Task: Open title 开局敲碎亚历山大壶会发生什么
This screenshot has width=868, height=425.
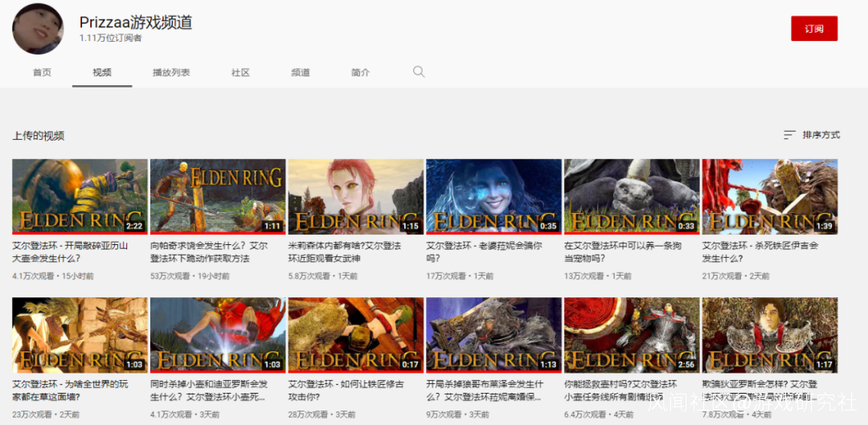Action: coord(70,251)
